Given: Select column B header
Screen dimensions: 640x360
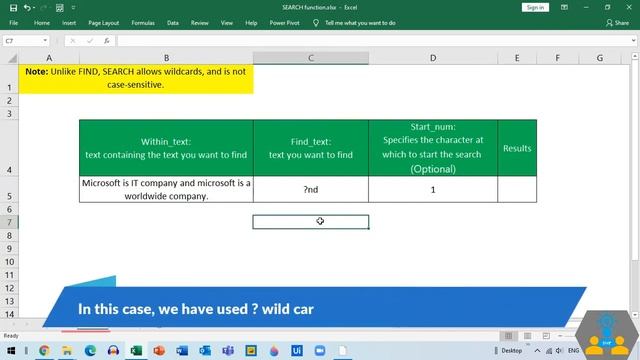Looking at the screenshot, I should point(166,58).
